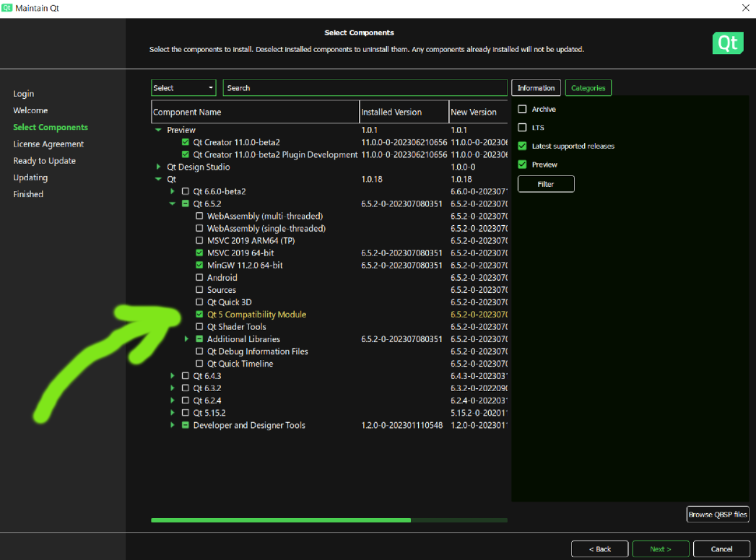Image resolution: width=756 pixels, height=560 pixels.
Task: Click the green progress bar
Action: coord(329,520)
